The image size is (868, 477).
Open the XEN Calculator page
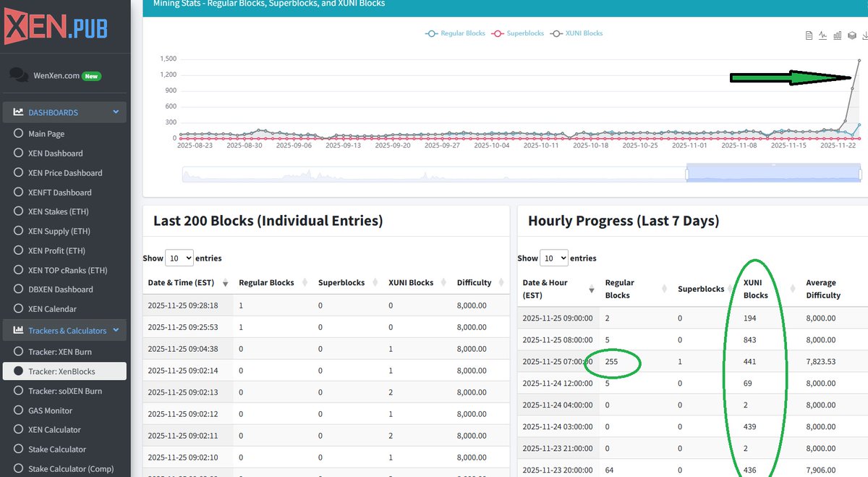(53, 429)
